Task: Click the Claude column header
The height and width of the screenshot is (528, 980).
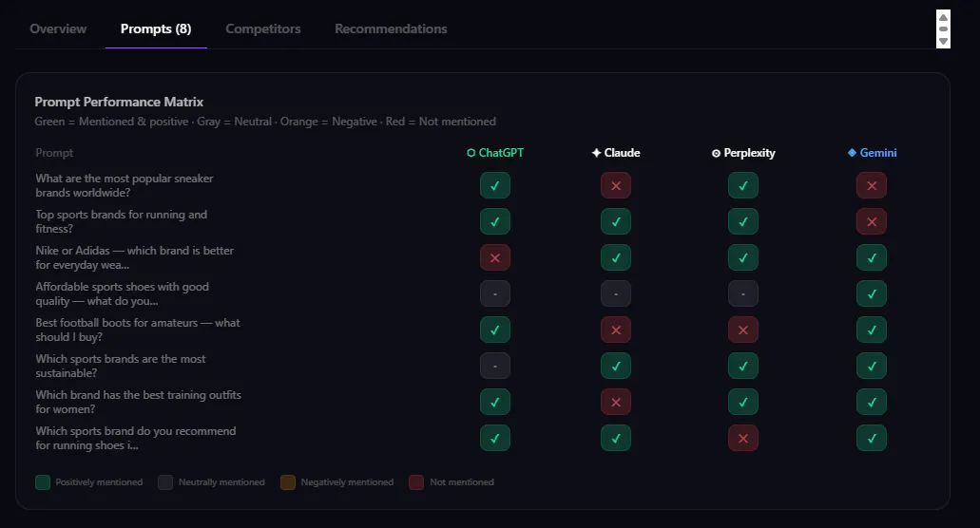Action: click(x=616, y=153)
